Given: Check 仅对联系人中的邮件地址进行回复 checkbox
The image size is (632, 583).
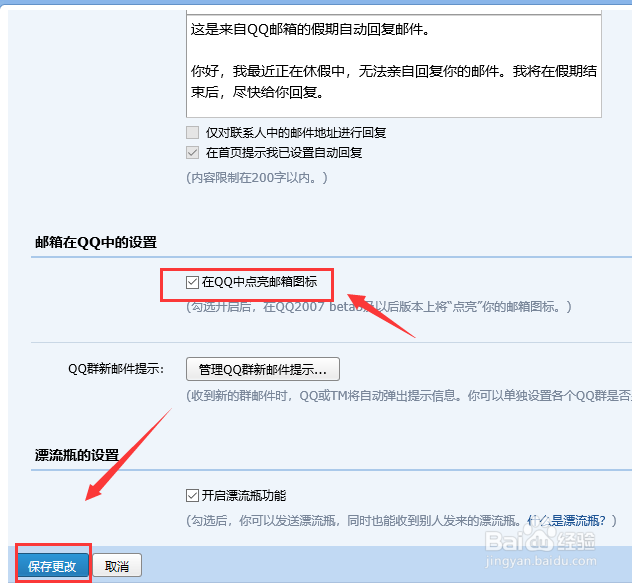Looking at the screenshot, I should coord(192,132).
